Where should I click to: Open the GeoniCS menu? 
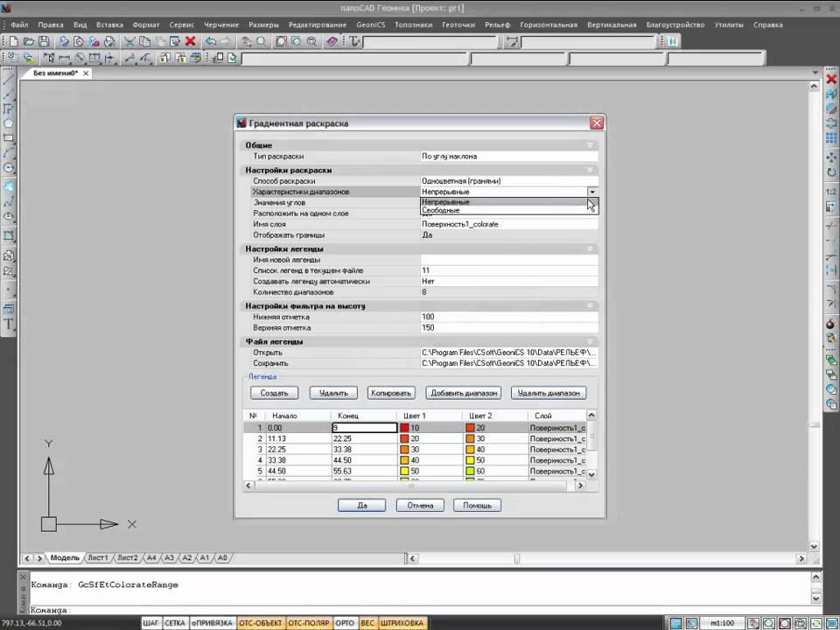[371, 24]
